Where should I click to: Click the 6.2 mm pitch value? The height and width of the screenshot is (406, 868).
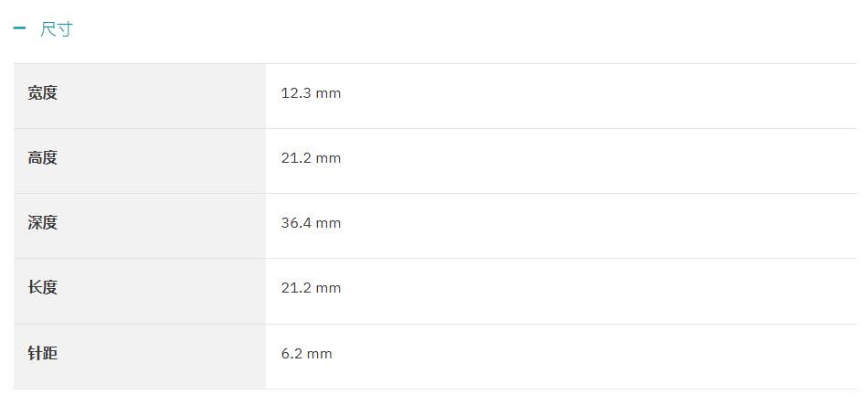click(307, 354)
